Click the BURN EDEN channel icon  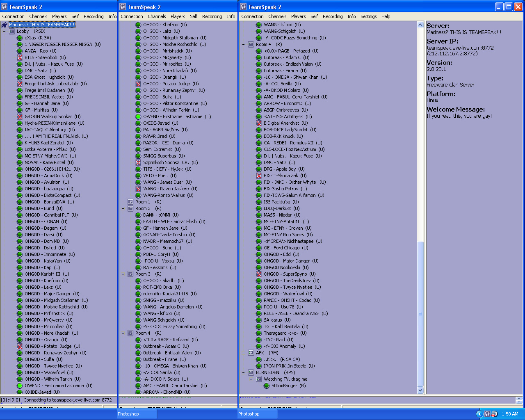coord(251,372)
